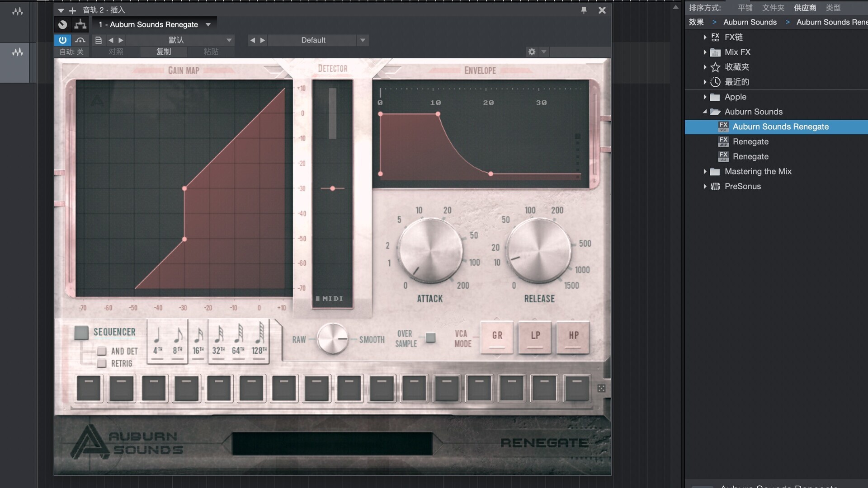Select previous program before Default
The image size is (868, 488).
point(253,40)
